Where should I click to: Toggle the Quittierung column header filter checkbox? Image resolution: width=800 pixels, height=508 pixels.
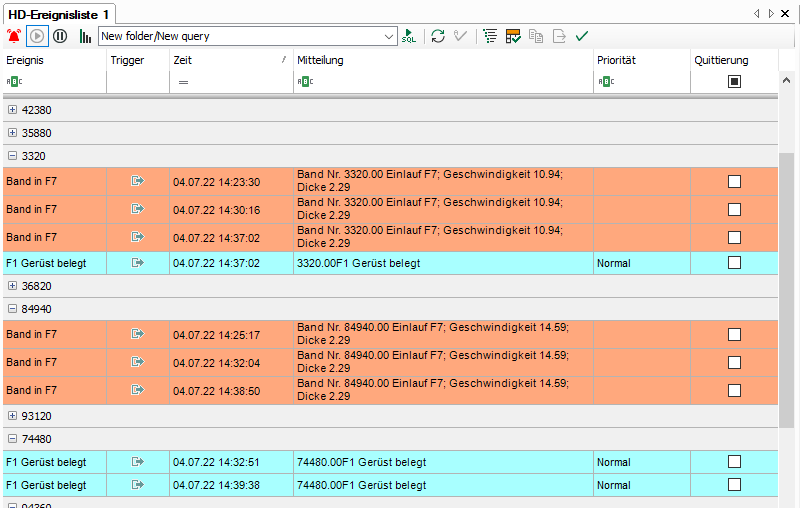pyautogui.click(x=734, y=82)
